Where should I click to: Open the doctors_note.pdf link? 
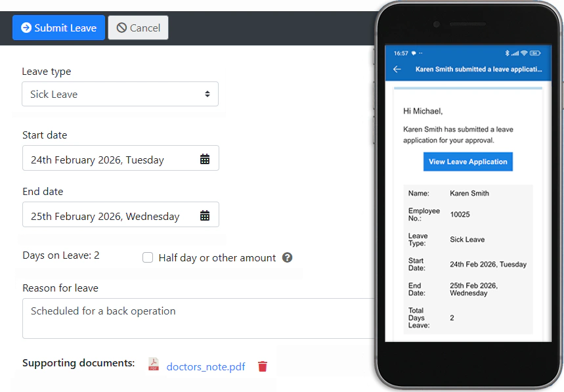(205, 366)
